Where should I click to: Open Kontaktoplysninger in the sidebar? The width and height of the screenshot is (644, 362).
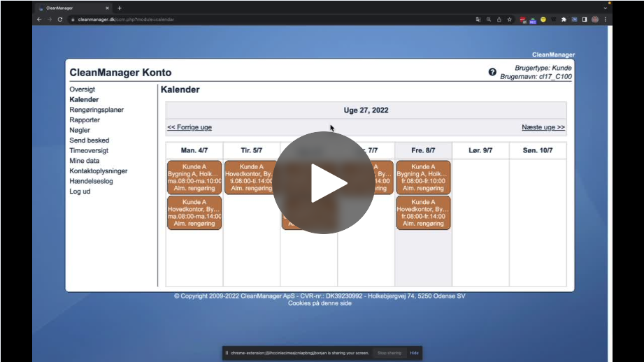(x=98, y=171)
